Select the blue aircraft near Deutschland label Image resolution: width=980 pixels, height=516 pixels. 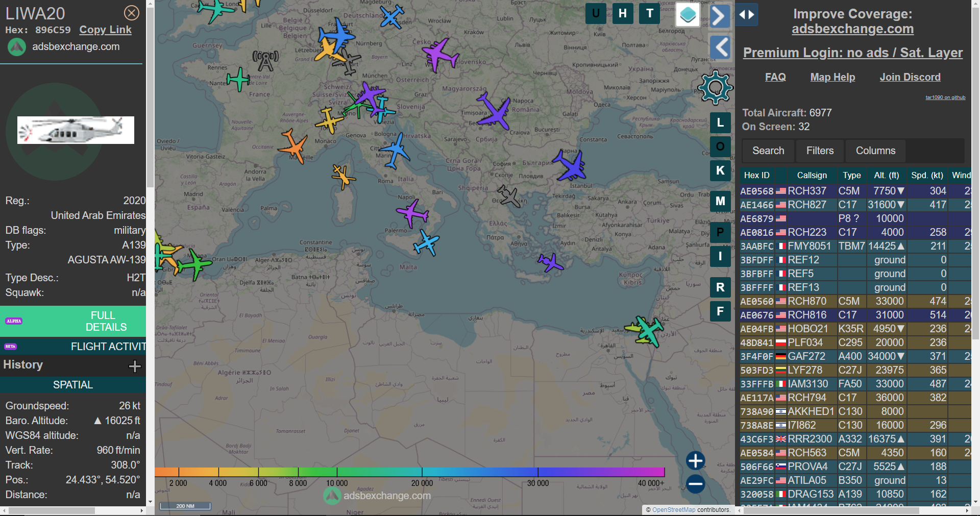coord(391,16)
